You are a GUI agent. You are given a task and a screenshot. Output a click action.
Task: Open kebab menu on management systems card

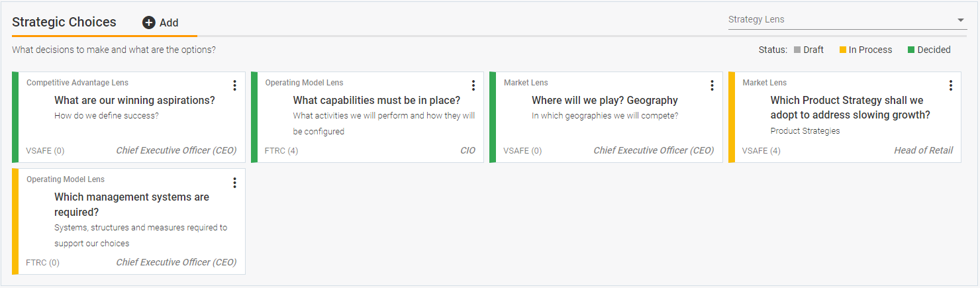[x=234, y=182]
